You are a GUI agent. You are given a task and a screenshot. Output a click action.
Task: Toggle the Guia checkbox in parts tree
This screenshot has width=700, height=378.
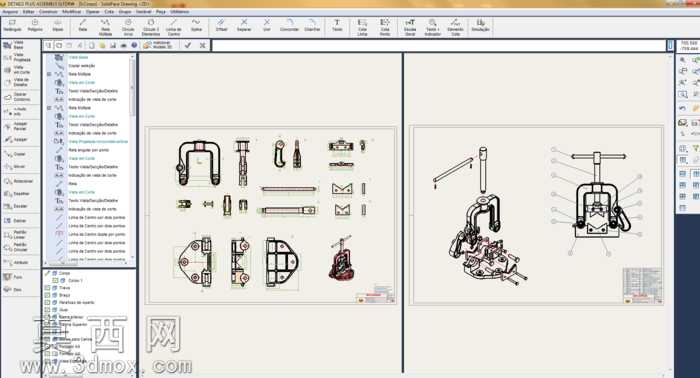(x=47, y=309)
